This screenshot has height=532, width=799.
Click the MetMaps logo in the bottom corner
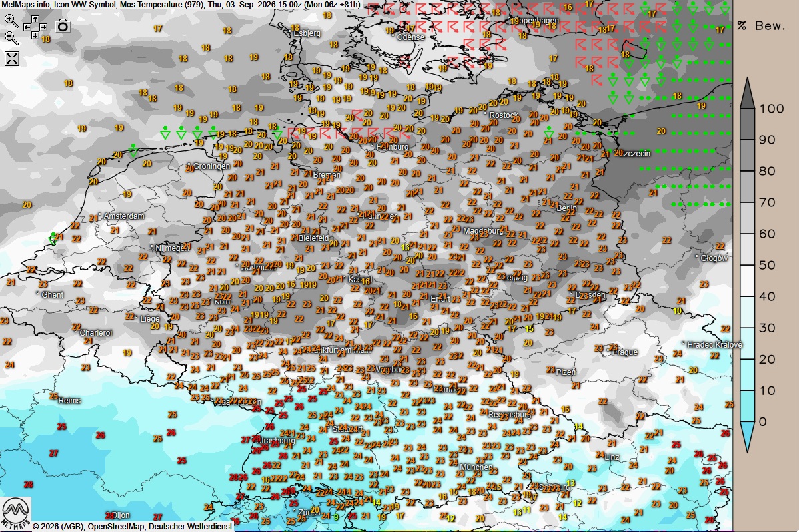point(15,514)
